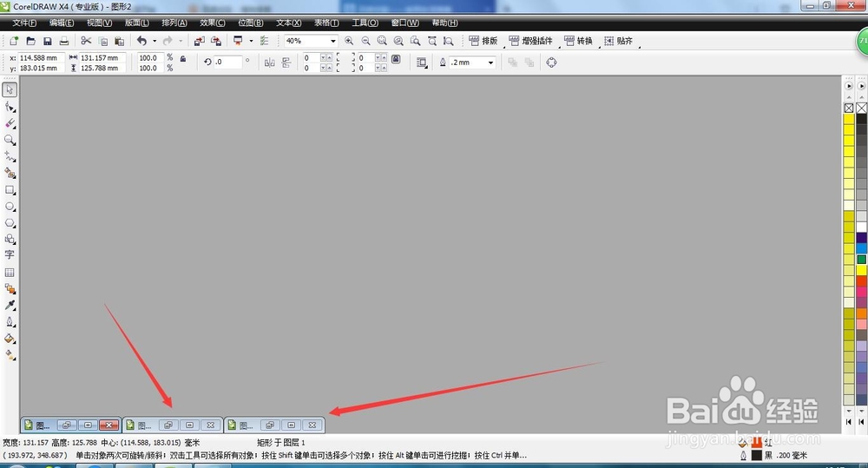868x468 pixels.
Task: Select the Shape tool
Action: 10,106
